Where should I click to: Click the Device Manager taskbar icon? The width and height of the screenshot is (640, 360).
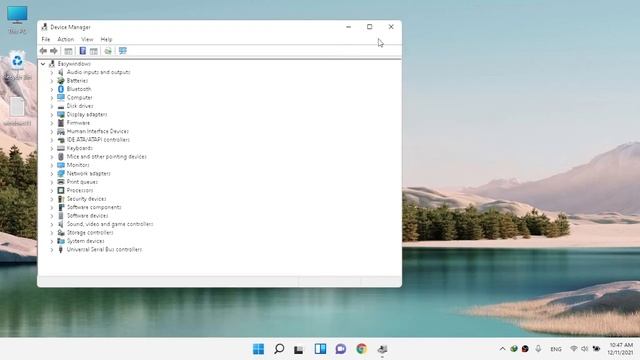(x=382, y=349)
